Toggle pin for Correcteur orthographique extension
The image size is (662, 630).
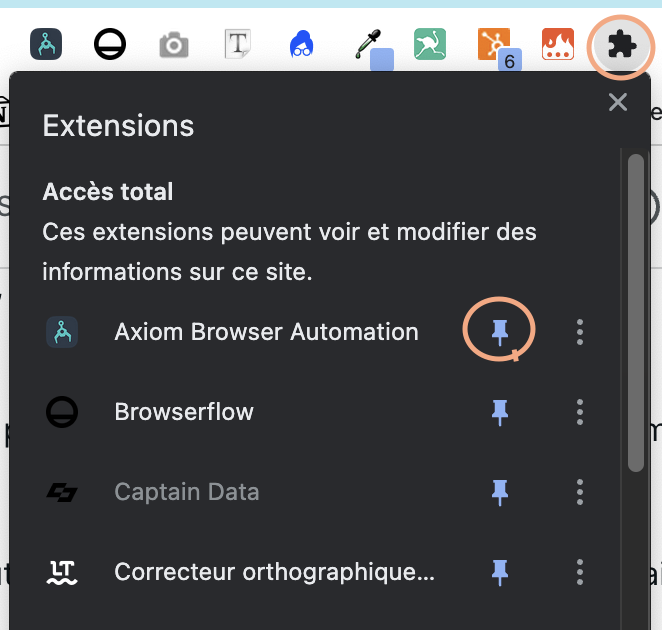pos(500,572)
